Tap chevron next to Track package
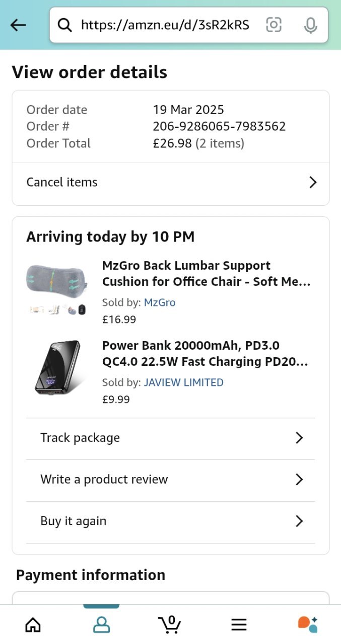Image resolution: width=341 pixels, height=644 pixels. (x=299, y=438)
